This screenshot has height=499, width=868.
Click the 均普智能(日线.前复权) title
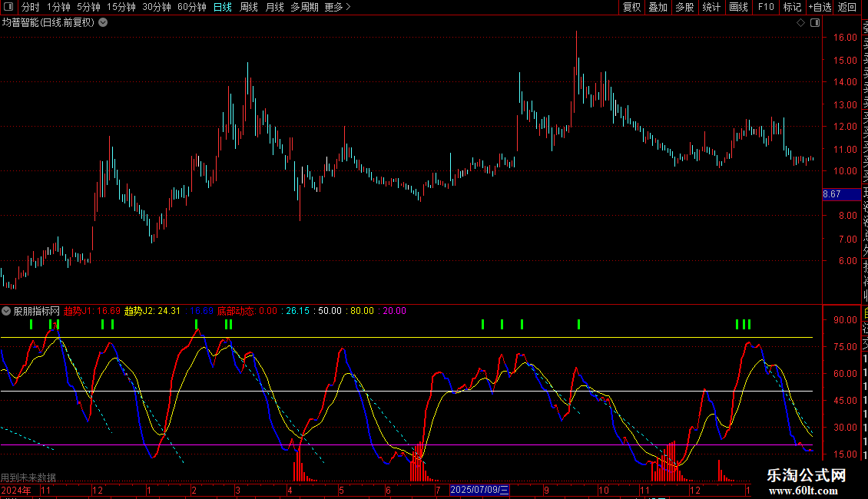(x=48, y=23)
